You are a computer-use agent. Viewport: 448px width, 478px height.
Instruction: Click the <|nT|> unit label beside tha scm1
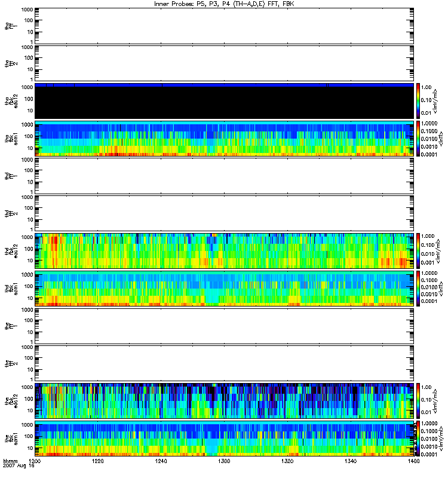coord(440,139)
